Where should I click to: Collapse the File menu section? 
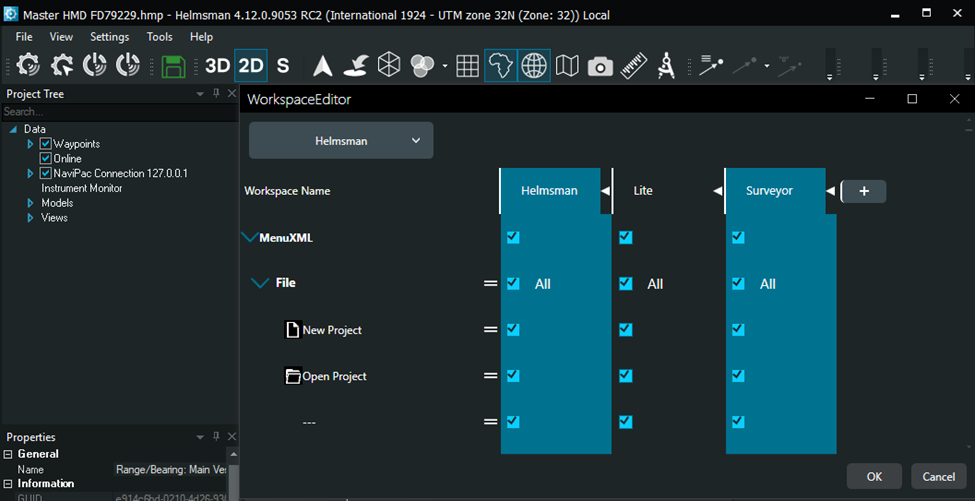pos(259,283)
